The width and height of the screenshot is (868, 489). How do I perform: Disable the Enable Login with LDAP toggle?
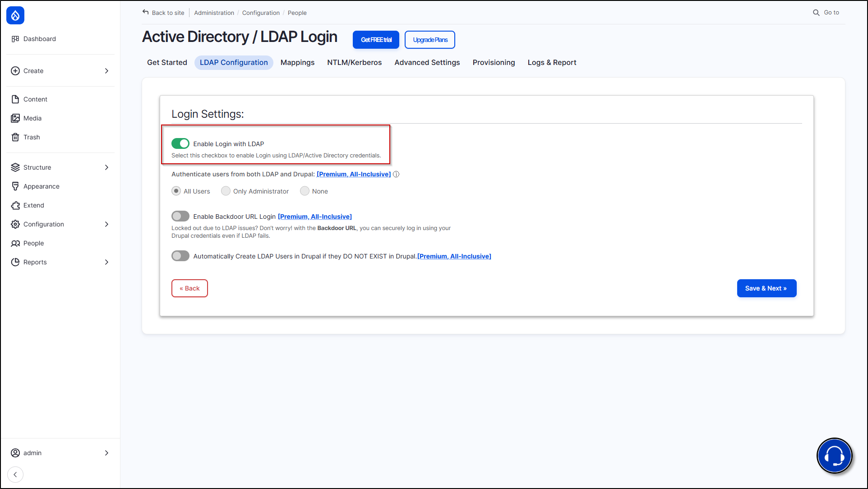pyautogui.click(x=180, y=143)
